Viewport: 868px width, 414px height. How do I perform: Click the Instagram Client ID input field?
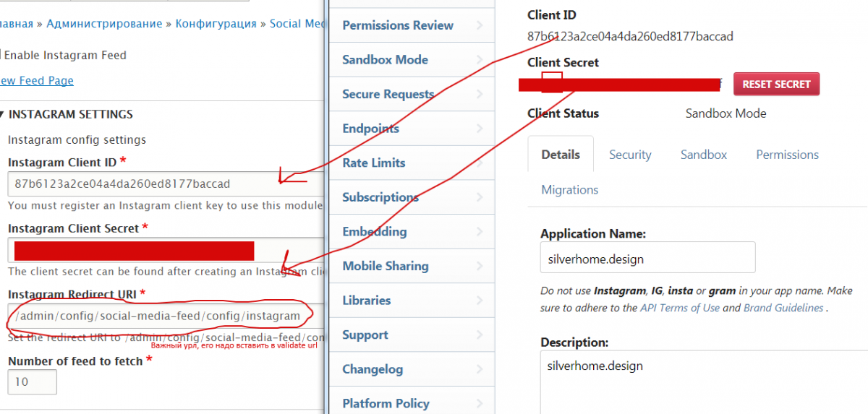(x=165, y=184)
